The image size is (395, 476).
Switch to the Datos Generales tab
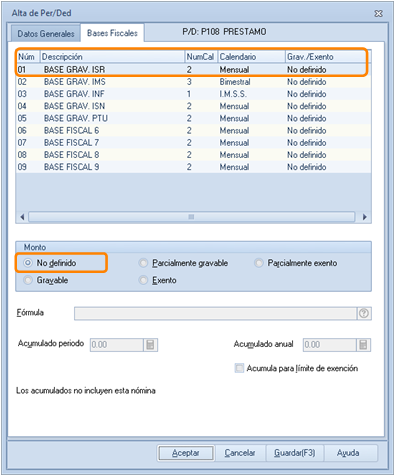46,34
